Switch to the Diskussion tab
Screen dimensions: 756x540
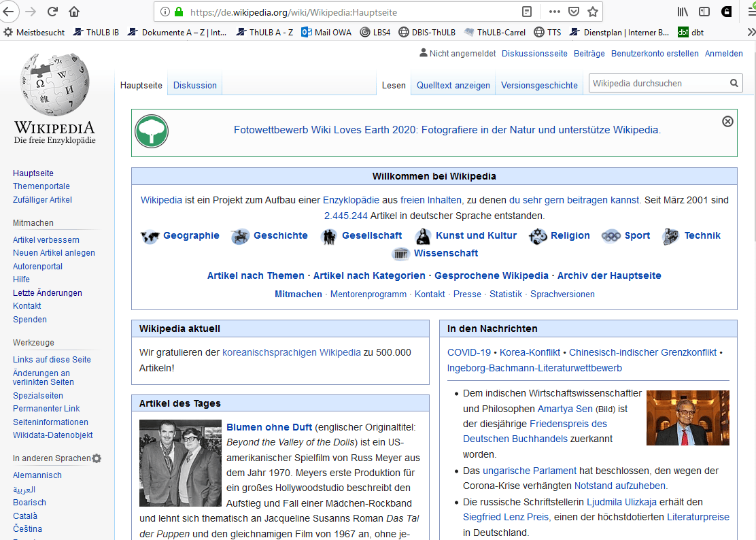pos(195,85)
